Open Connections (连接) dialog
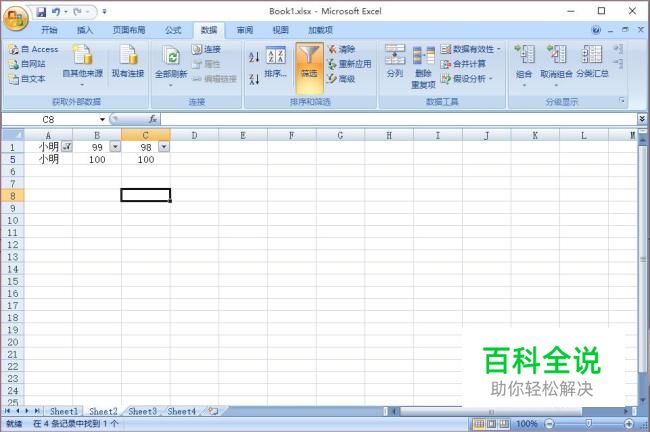650x432 pixels. tap(206, 49)
